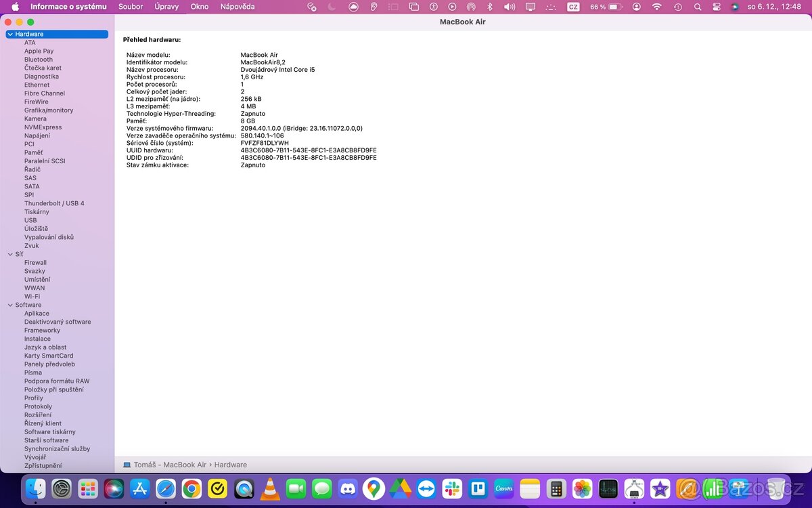This screenshot has height=508, width=812.
Task: Select Grafika/monitory in the sidebar
Action: coord(48,110)
